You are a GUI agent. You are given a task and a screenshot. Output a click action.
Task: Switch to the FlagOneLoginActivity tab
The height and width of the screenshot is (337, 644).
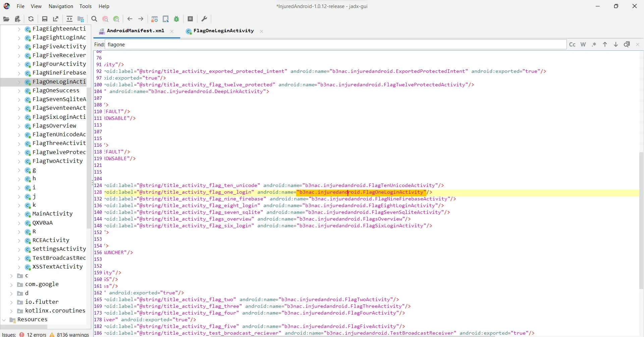click(223, 31)
